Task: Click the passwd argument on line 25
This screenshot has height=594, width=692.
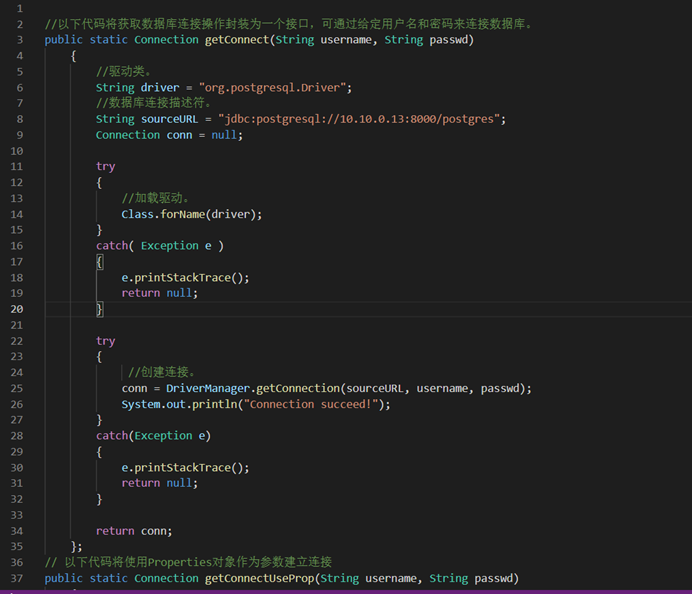Action: tap(500, 388)
